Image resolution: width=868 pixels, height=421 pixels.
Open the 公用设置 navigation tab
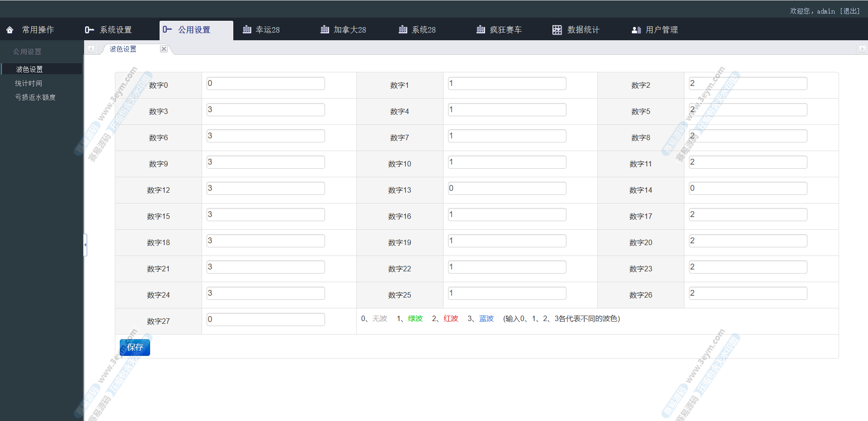(194, 30)
